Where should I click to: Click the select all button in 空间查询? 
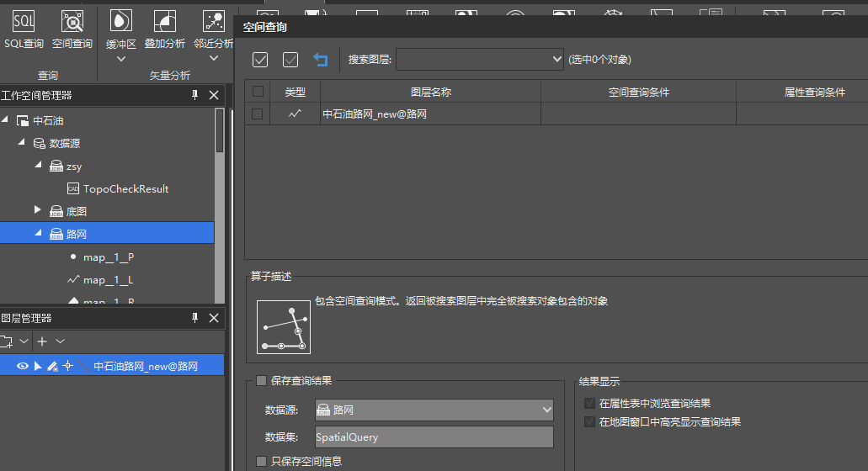[260, 59]
